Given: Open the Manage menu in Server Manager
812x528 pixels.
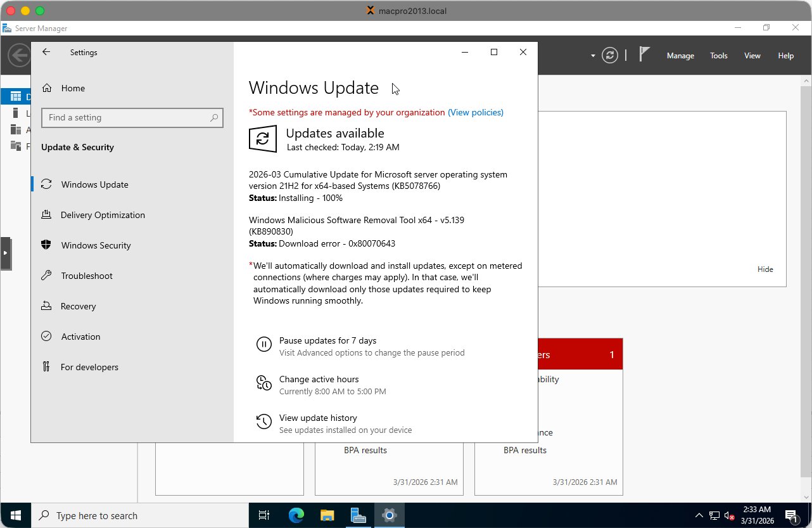Looking at the screenshot, I should click(680, 56).
